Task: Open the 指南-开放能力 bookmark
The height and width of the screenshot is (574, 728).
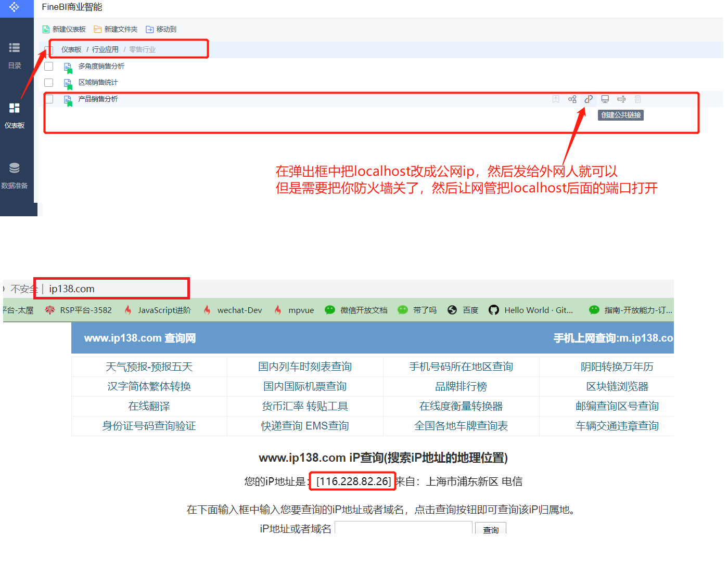Action: coord(631,310)
